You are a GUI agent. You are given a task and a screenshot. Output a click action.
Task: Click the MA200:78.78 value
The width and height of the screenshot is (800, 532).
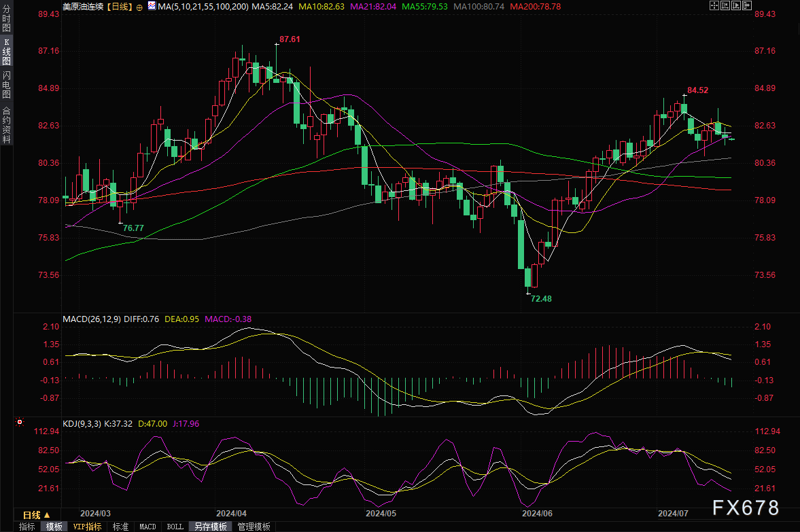coord(535,7)
